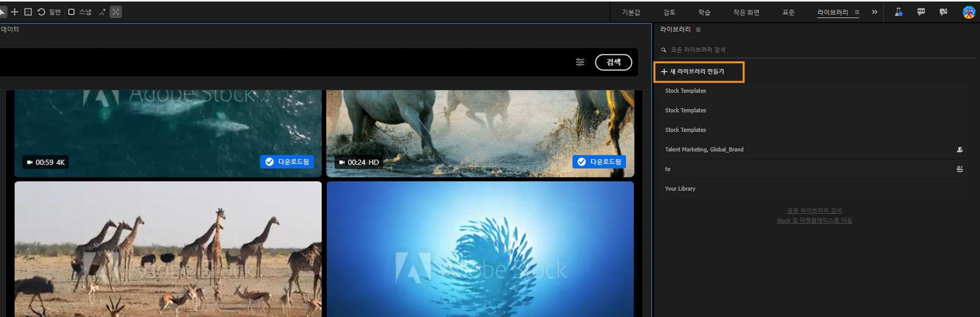Click the angled arrow icon right of 스냅
980x317 pixels.
(x=102, y=12)
